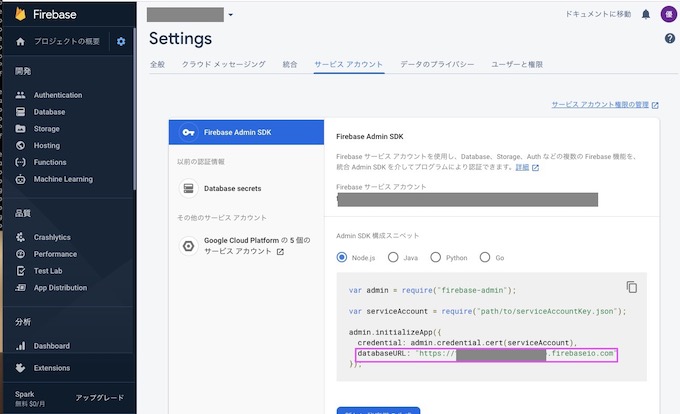The height and width of the screenshot is (414, 680).
Task: Open Hosting in sidebar
Action: (x=47, y=146)
